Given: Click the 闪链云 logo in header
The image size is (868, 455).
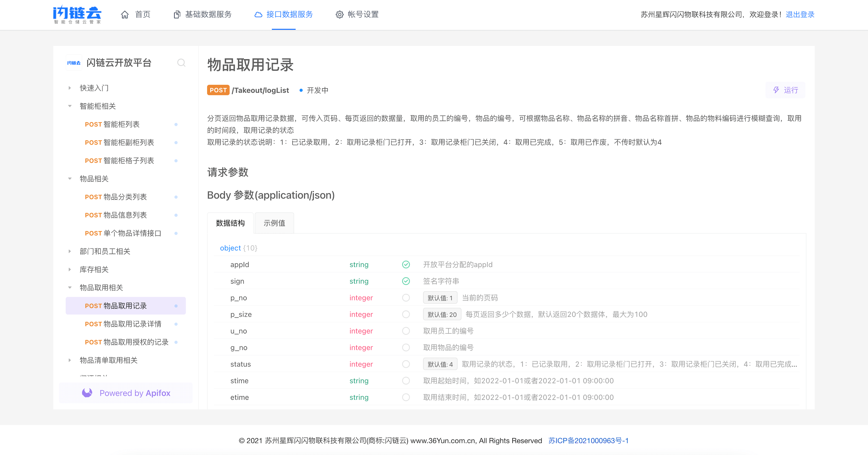Looking at the screenshot, I should 77,14.
